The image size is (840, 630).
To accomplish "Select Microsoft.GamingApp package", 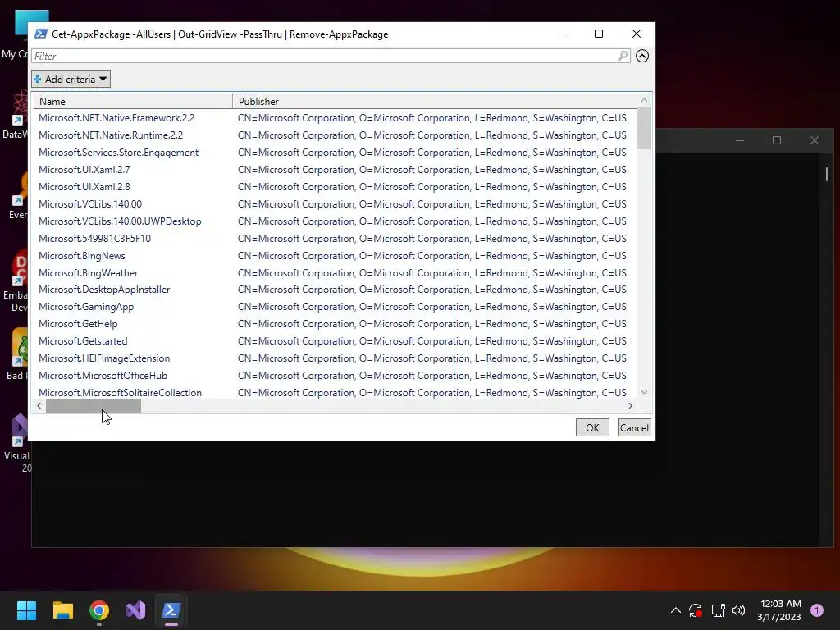I will point(335,307).
